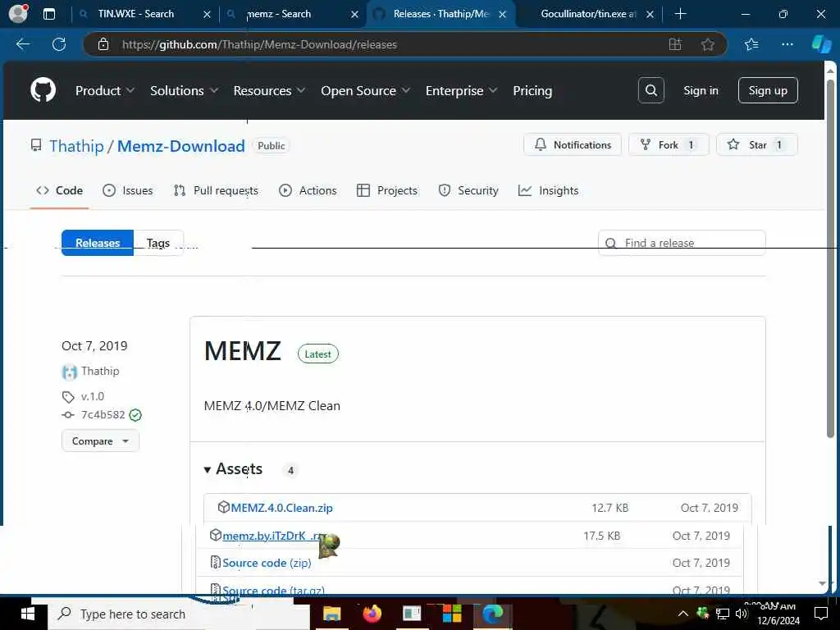Image resolution: width=840 pixels, height=630 pixels.
Task: Click the GitHub search magnifier button
Action: point(651,90)
